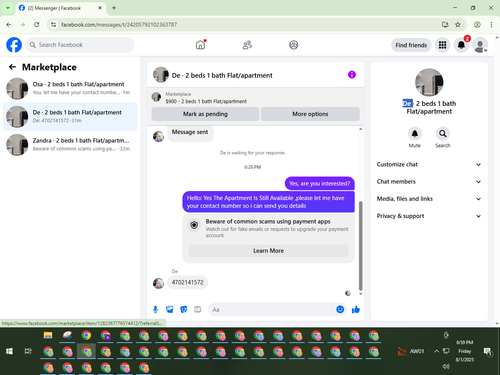The image size is (500, 375).
Task: Open the install app icon in address bar
Action: coord(445,25)
